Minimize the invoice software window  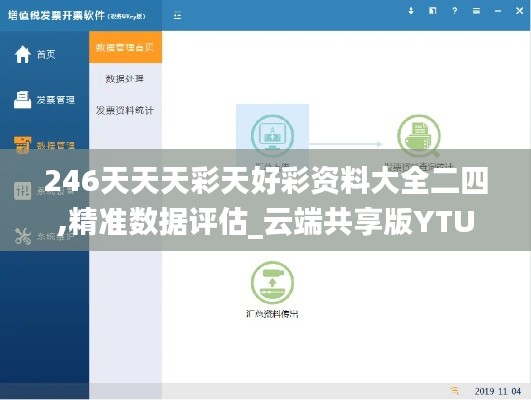(498, 11)
